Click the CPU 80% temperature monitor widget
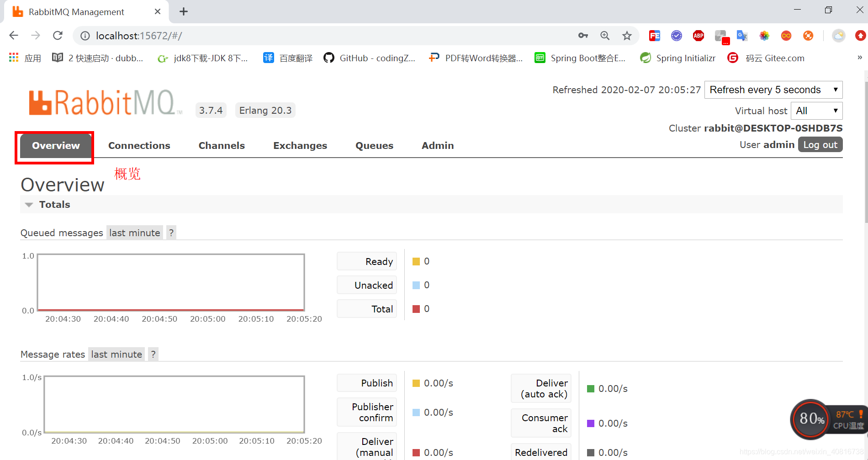This screenshot has width=868, height=460. (829, 419)
